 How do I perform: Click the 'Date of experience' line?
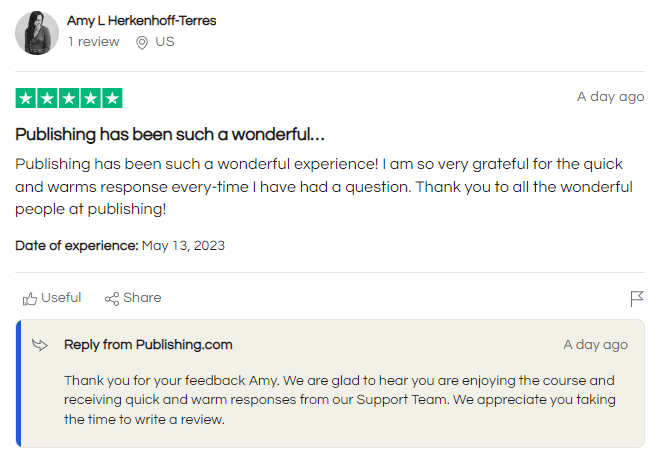coord(120,245)
